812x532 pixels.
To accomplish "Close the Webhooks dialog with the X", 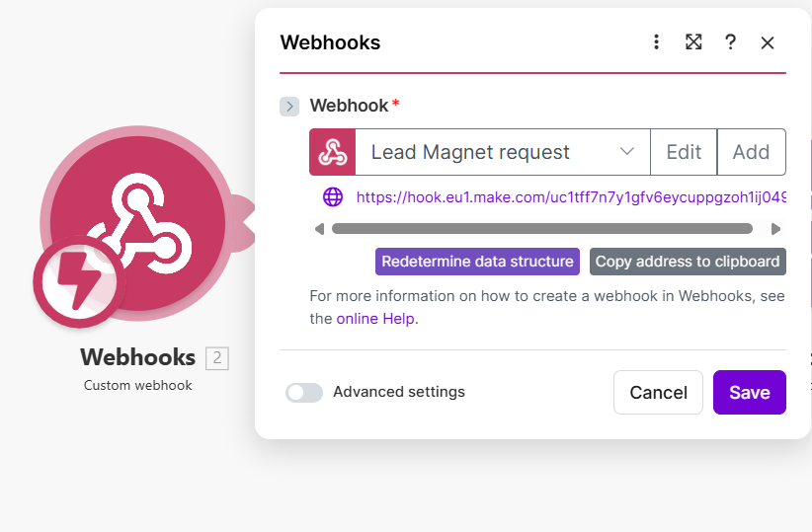I will [768, 42].
